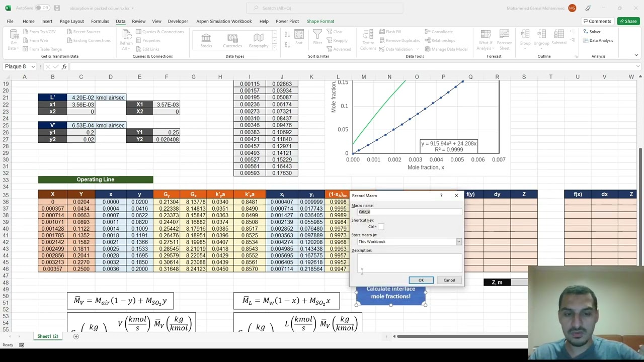Switch to the Formulas tab
Viewport: 644px width, 362px height.
tap(100, 21)
